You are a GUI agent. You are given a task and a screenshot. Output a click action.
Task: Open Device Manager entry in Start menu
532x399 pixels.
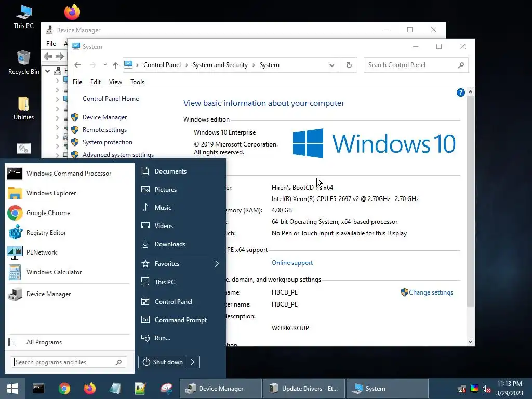coord(69,294)
